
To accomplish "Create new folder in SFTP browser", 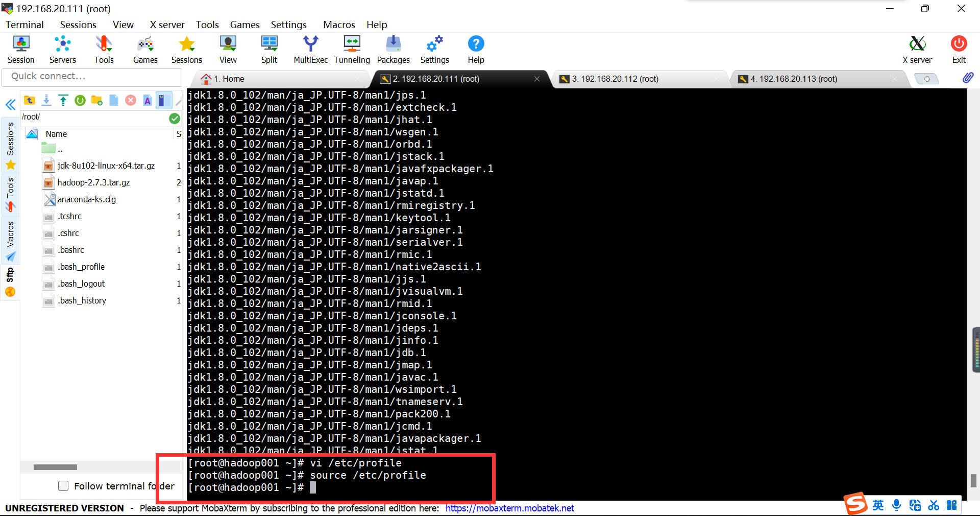I will [97, 100].
